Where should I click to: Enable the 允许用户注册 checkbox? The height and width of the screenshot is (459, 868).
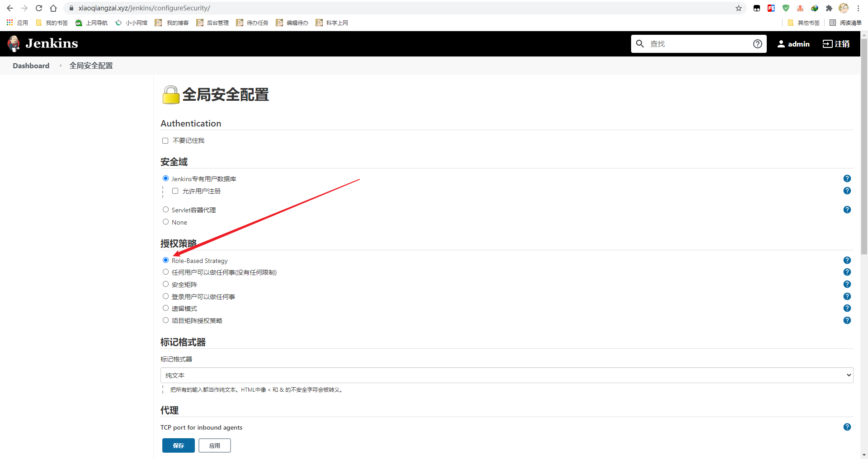175,191
